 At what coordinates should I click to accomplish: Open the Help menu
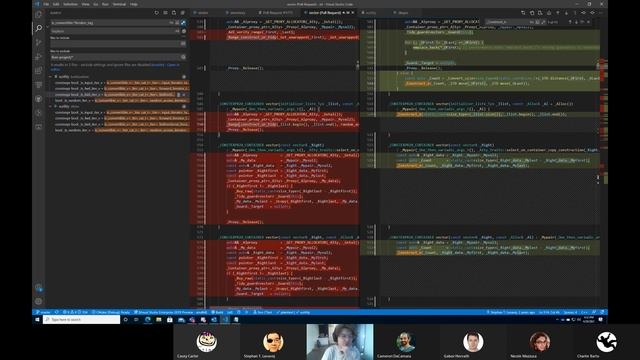[133, 4]
